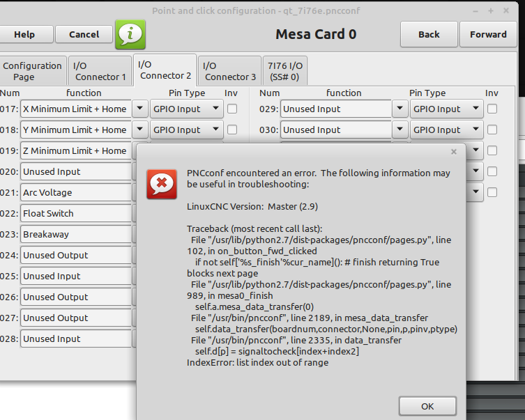Select the I/O Connector 1 tab
Image resolution: width=525 pixels, height=420 pixels.
click(x=100, y=71)
